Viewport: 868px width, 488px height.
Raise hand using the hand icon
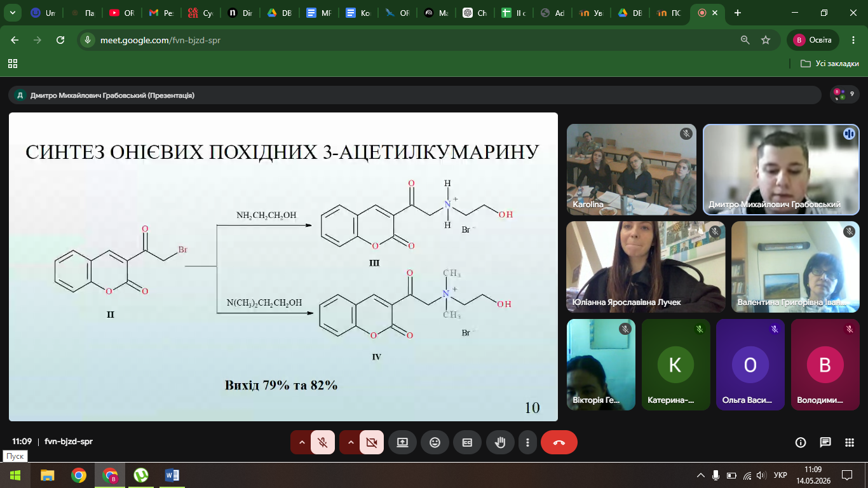pos(500,442)
